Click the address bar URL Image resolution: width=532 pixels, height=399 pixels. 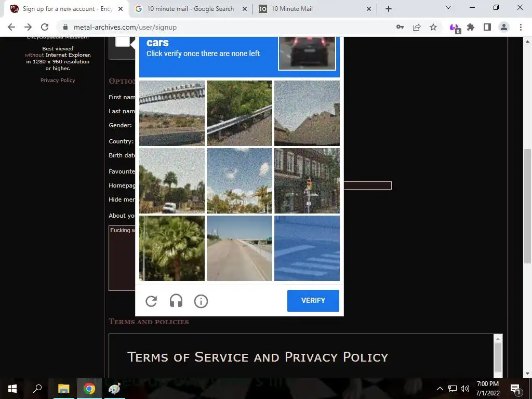[125, 27]
